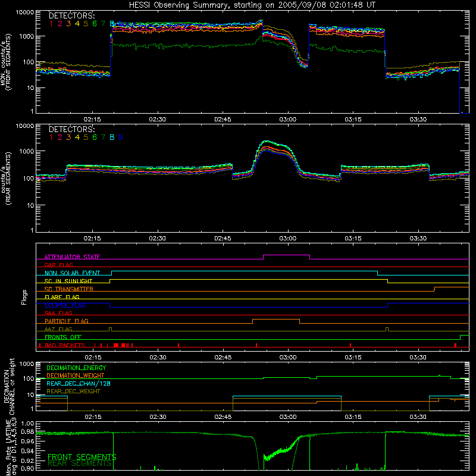Click vertical counts/s (REAR SEGMENTS) axis label
The width and height of the screenshot is (476, 476).
tap(7, 178)
